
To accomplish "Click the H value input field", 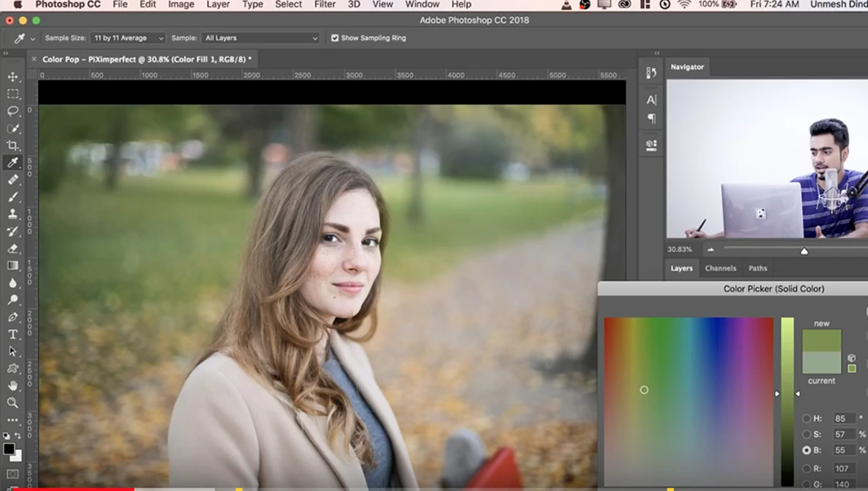I will coord(845,418).
